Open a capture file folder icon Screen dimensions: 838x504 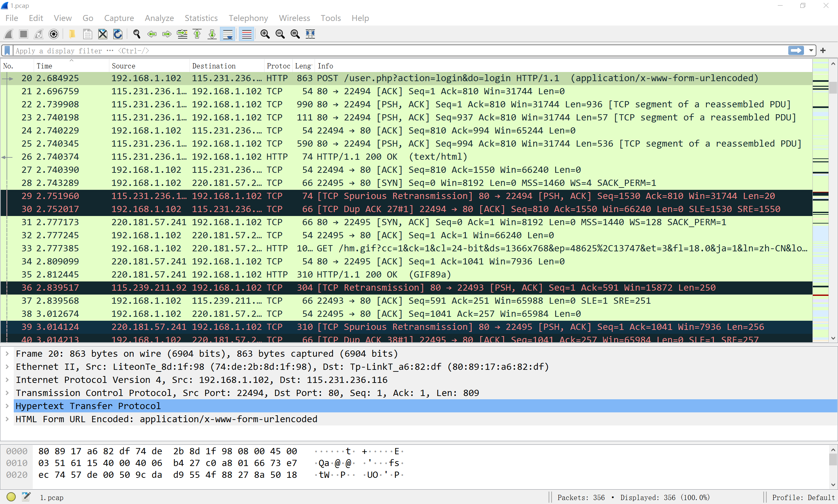pos(72,34)
